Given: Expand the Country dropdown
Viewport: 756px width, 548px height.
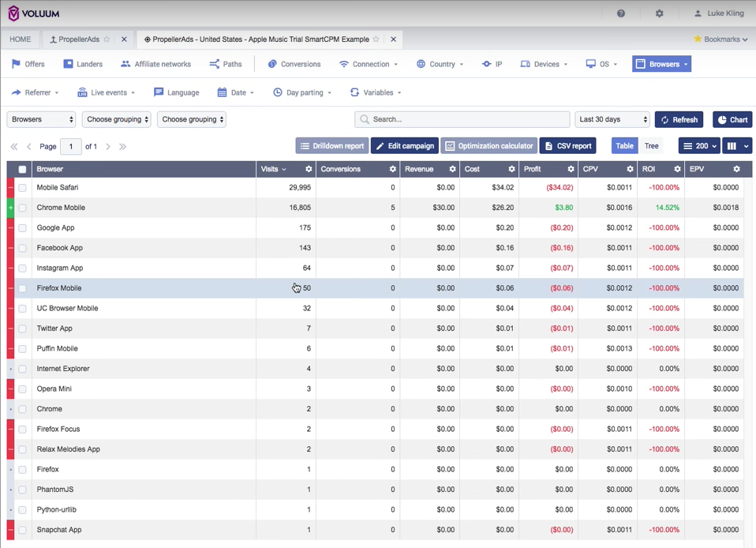Looking at the screenshot, I should pos(440,64).
